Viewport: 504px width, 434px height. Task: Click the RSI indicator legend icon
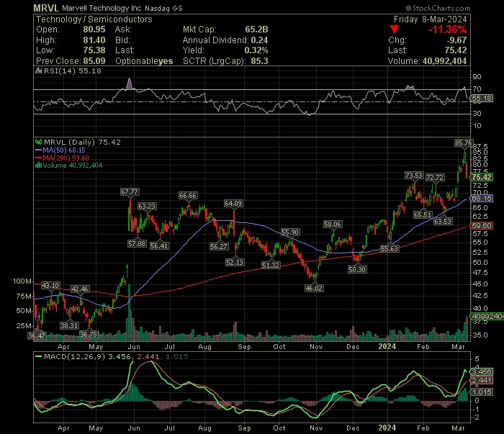[x=39, y=71]
